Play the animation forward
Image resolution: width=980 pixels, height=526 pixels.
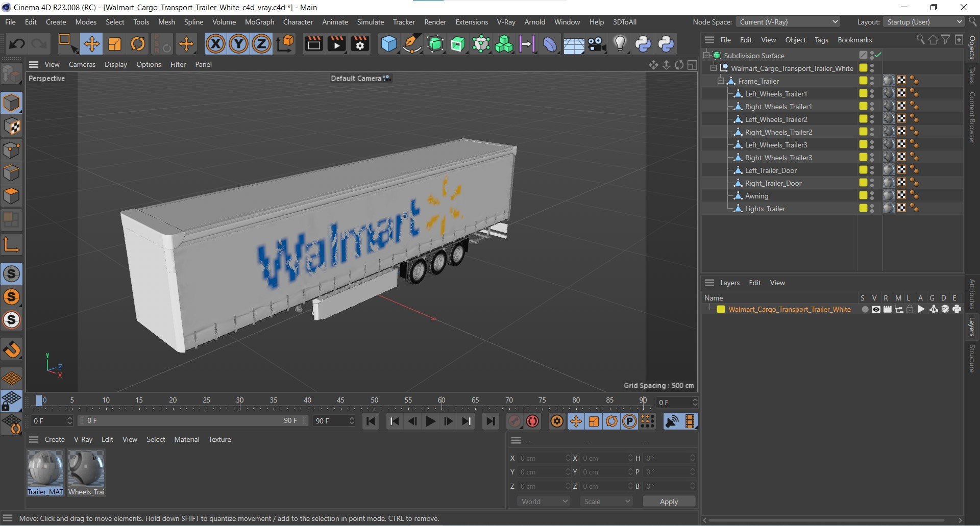tap(430, 421)
